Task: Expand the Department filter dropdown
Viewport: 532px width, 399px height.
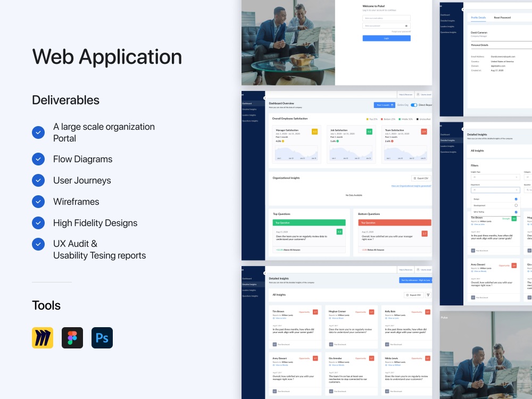Action: click(x=495, y=190)
